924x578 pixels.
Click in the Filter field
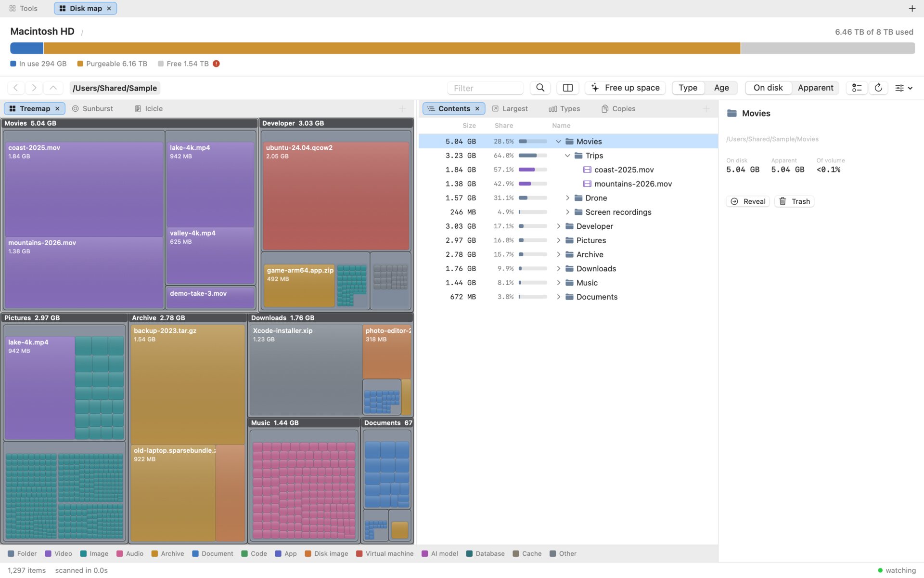click(x=485, y=88)
